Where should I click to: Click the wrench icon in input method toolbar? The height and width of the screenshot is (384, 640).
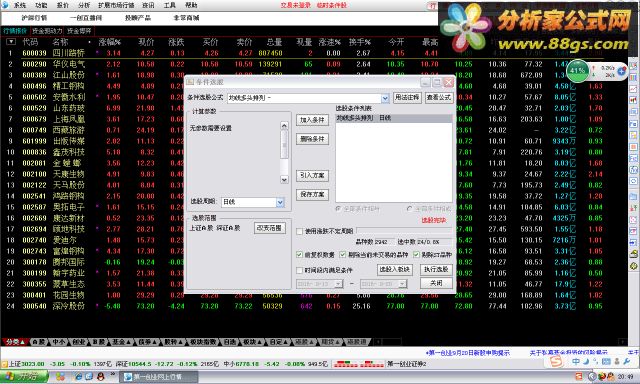pyautogui.click(x=627, y=362)
